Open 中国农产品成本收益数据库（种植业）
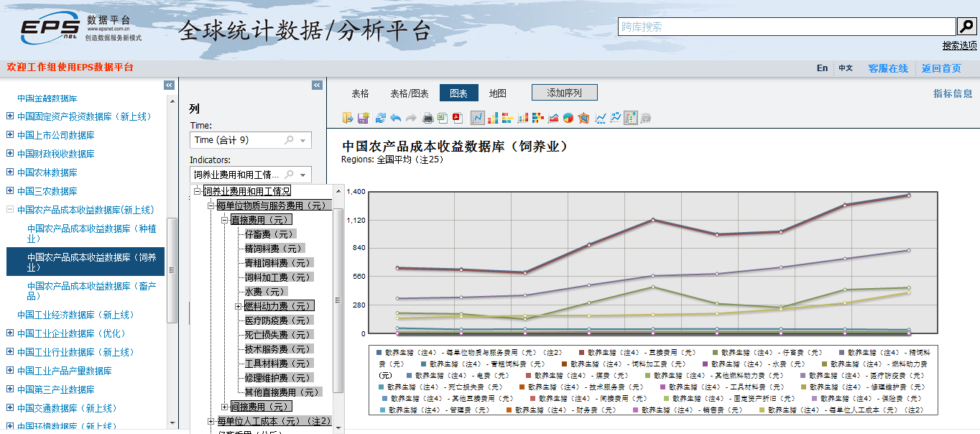Image resolution: width=980 pixels, height=434 pixels. (x=91, y=234)
